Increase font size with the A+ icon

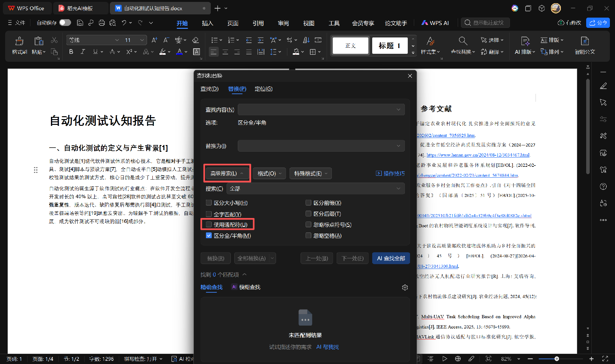[154, 40]
